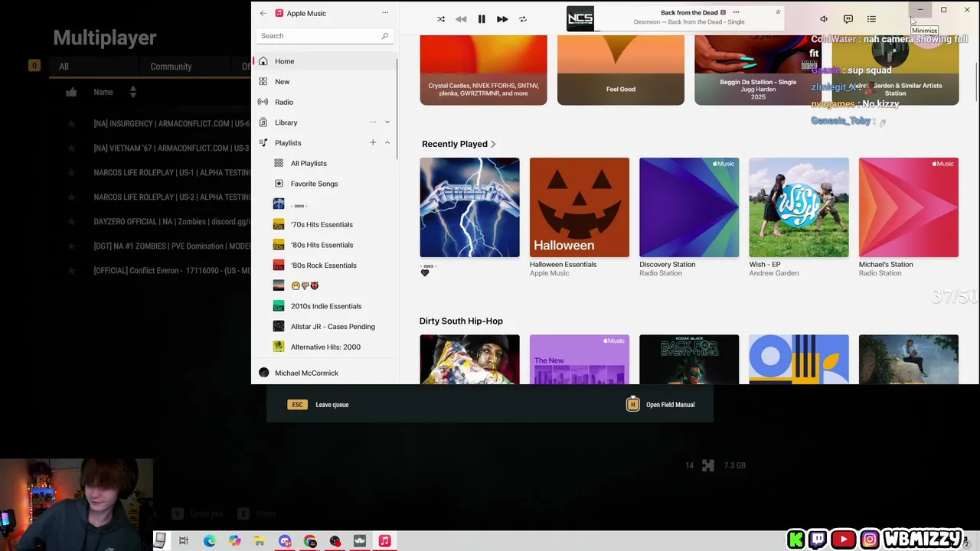Click the Apple Music back arrow
The width and height of the screenshot is (980, 551).
tap(263, 13)
